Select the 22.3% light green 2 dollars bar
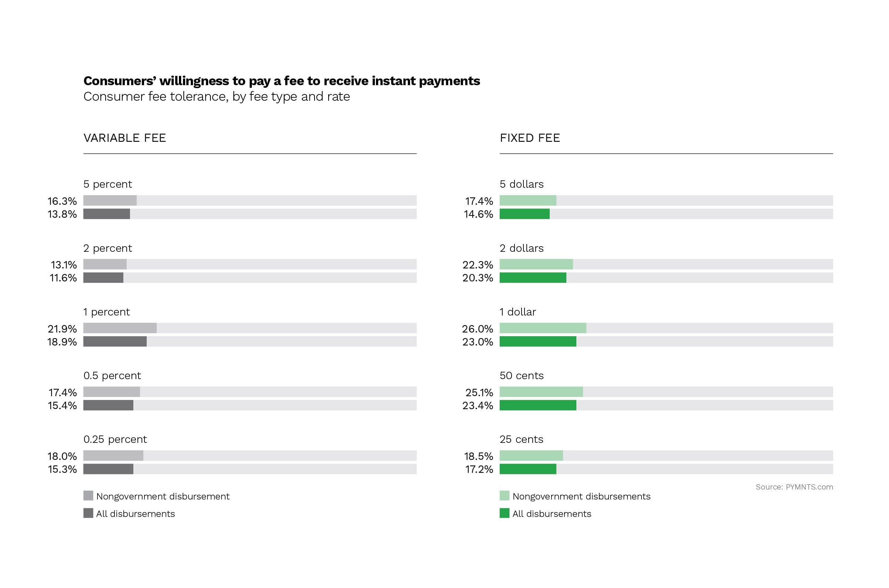The image size is (889, 588). pyautogui.click(x=536, y=264)
